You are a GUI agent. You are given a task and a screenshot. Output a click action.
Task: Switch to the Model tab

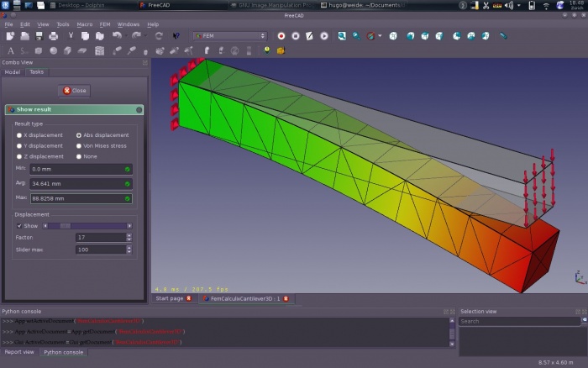coord(13,72)
